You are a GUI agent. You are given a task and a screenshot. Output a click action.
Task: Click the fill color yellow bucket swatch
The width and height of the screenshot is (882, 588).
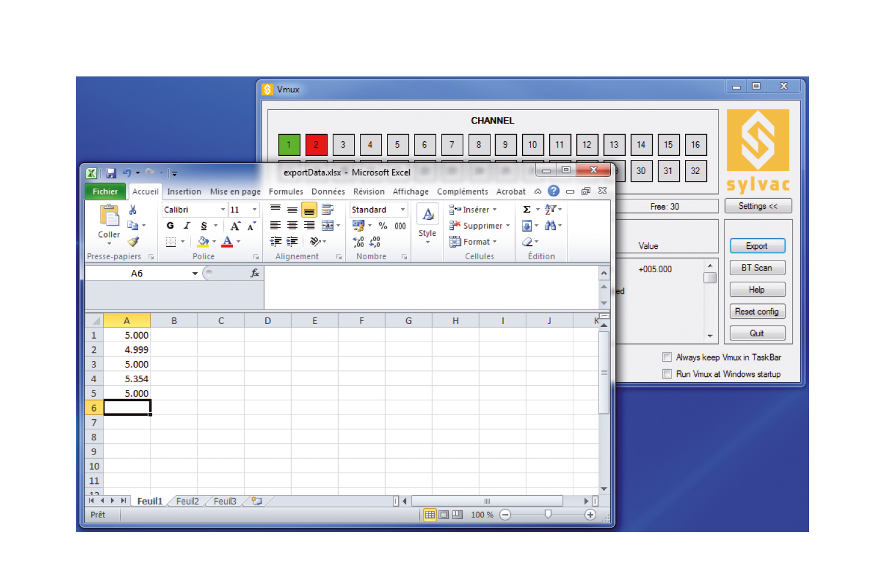(203, 242)
